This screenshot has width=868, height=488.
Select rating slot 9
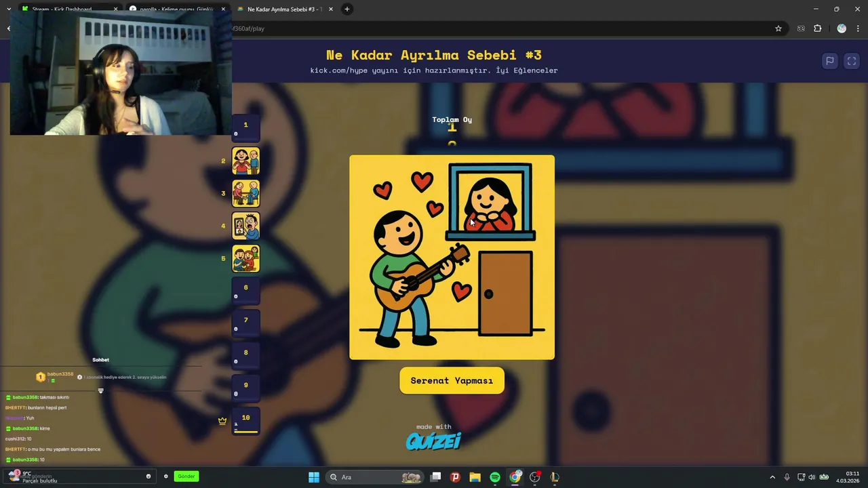coord(245,388)
